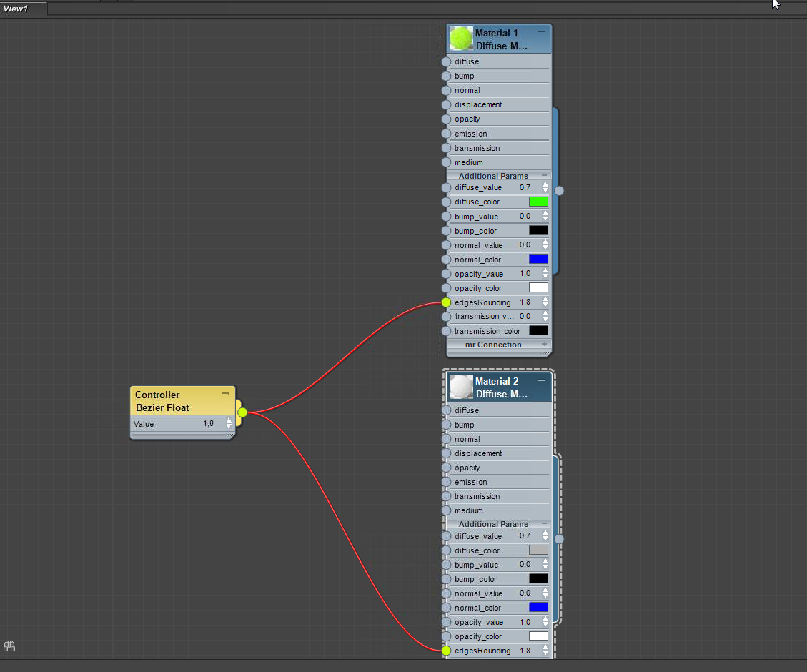Click Material 1 transmission input socket
807x672 pixels.
[446, 148]
